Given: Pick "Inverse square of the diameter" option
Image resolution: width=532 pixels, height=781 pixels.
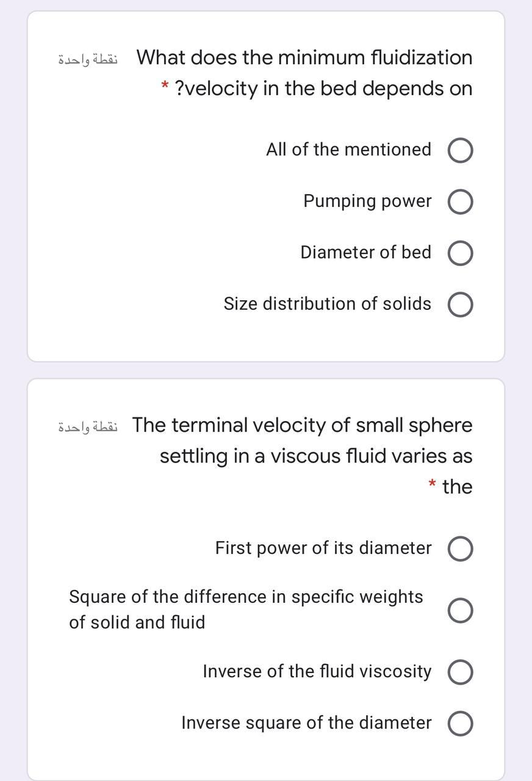Looking at the screenshot, I should [461, 722].
